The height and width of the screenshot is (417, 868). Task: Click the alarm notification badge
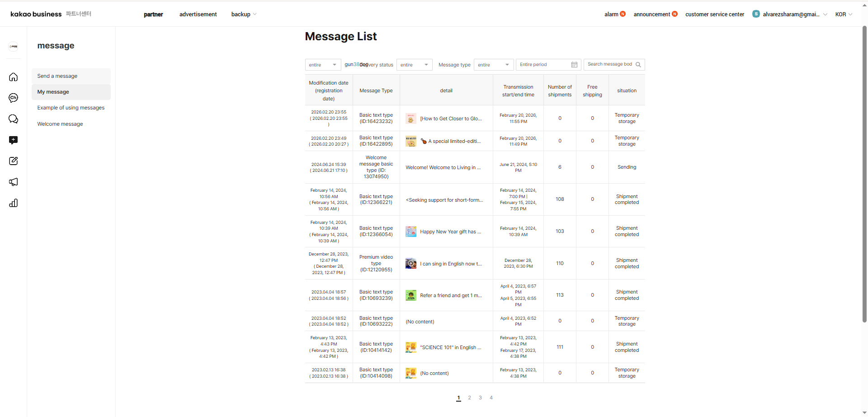623,14
